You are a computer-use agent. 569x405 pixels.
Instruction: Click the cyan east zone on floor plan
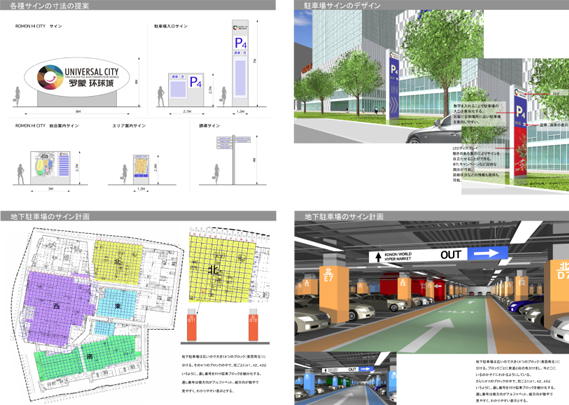point(117,305)
